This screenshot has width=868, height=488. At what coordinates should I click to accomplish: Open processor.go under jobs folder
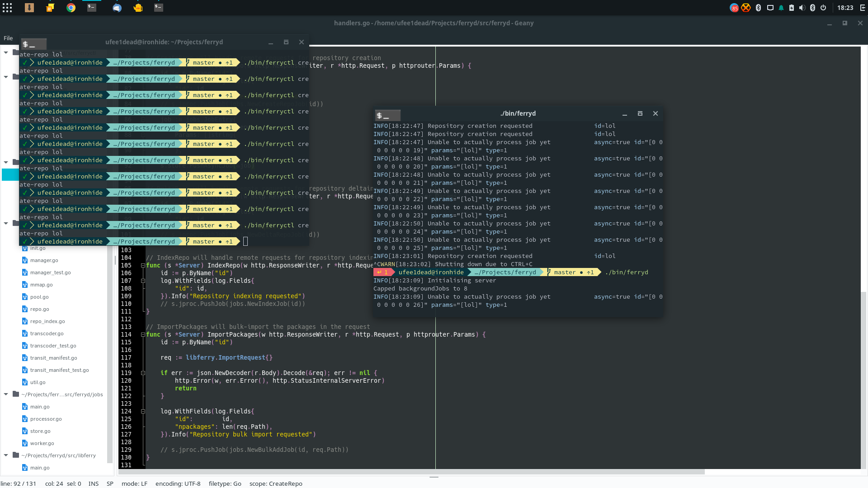(x=46, y=419)
